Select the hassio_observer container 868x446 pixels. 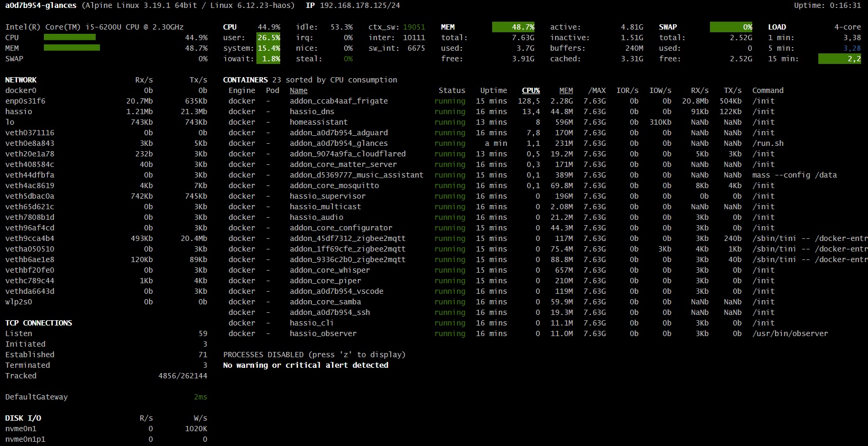[x=323, y=333]
